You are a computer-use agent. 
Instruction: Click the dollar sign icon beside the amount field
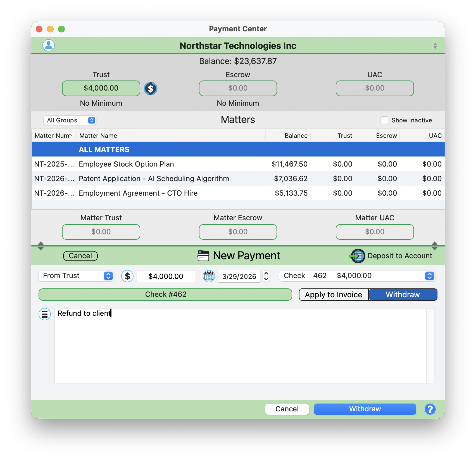(127, 276)
